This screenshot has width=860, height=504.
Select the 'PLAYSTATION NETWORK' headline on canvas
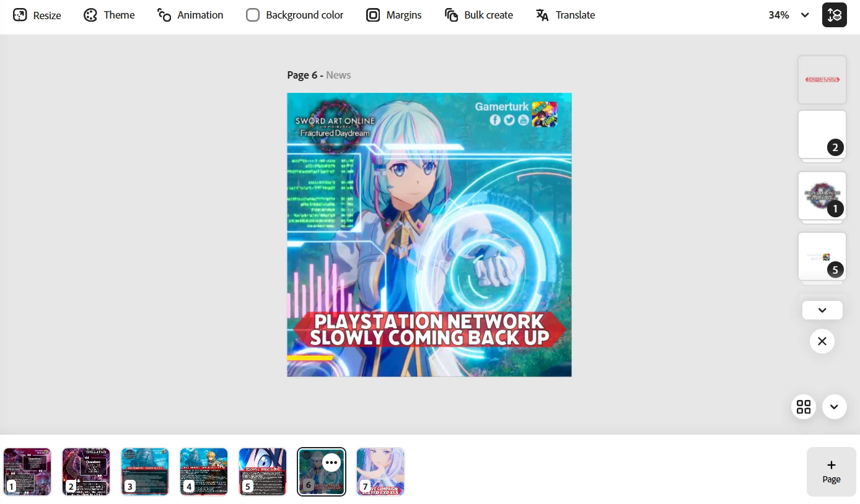[429, 329]
